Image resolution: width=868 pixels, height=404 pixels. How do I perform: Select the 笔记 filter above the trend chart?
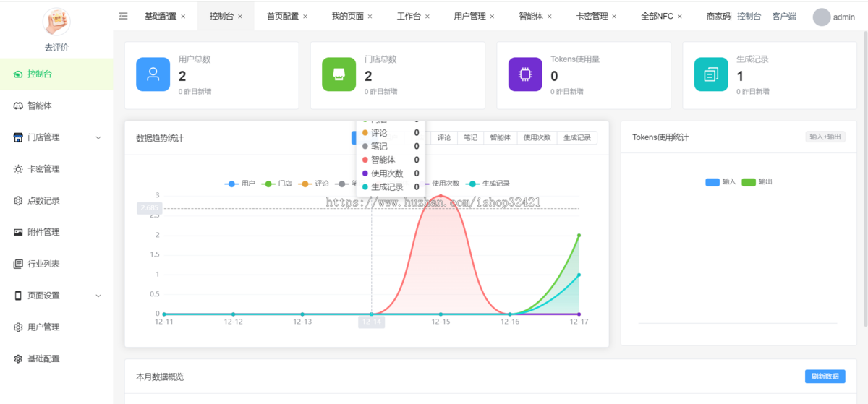pyautogui.click(x=471, y=137)
